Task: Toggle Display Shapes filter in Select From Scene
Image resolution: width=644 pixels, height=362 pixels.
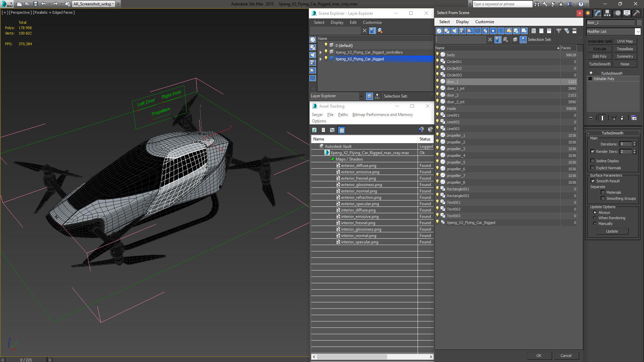Action: click(x=447, y=31)
